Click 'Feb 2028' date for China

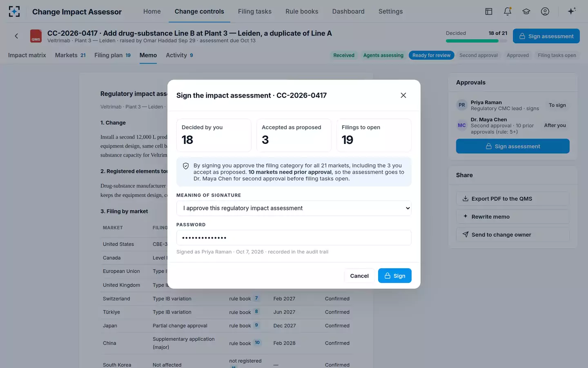(284, 343)
